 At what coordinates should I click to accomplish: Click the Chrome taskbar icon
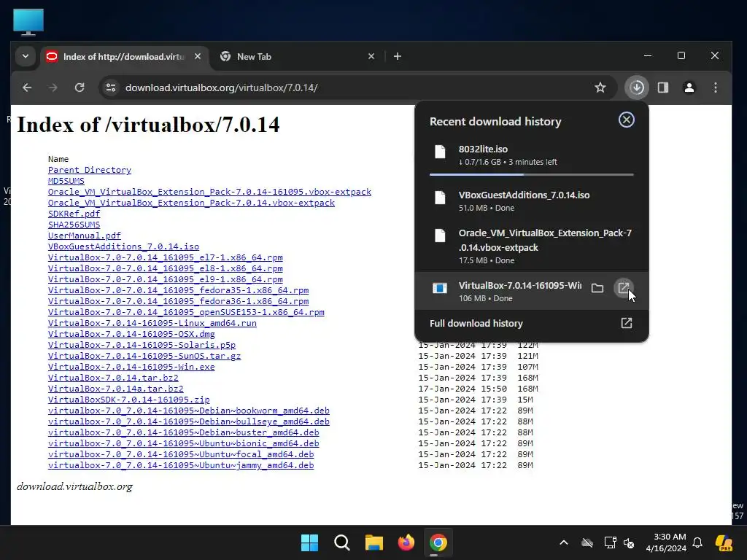[438, 542]
